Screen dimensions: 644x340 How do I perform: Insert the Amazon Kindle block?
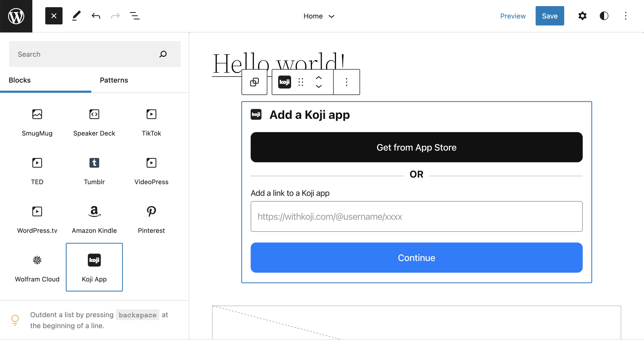click(94, 219)
